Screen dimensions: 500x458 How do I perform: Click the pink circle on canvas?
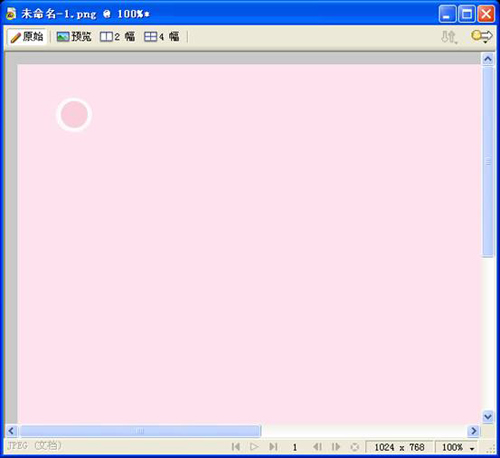(74, 115)
